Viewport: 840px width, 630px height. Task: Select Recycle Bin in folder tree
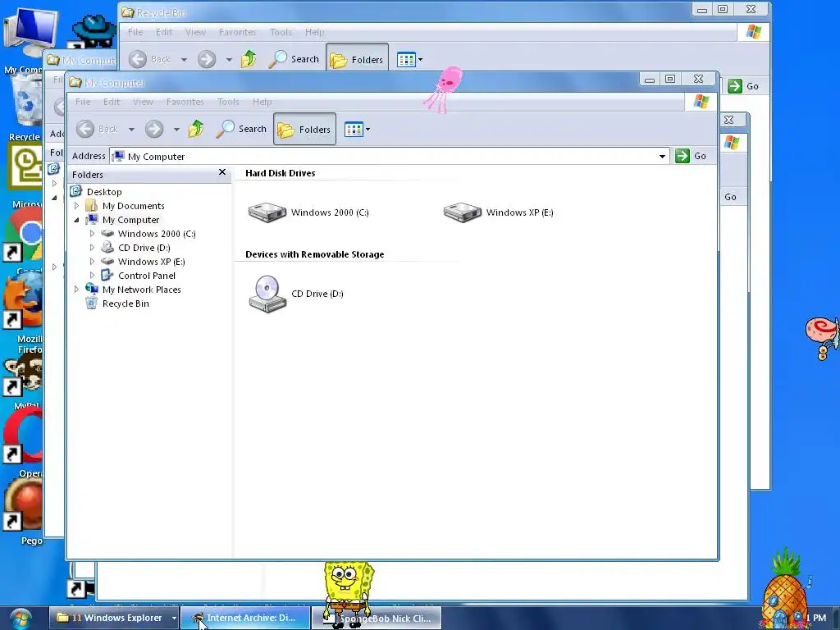click(126, 304)
